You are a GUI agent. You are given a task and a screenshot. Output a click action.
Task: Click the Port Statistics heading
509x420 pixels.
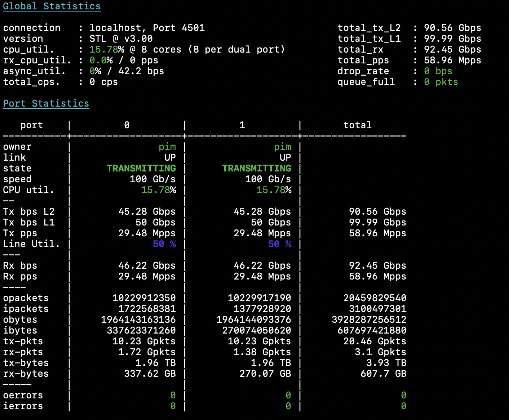[46, 104]
